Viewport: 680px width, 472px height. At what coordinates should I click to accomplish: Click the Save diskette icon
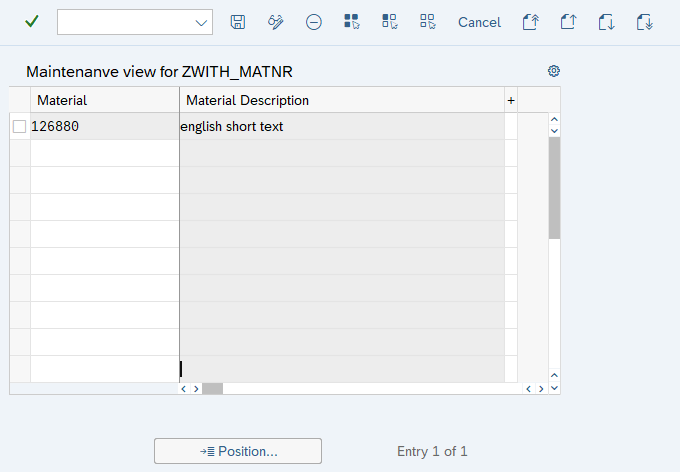point(238,22)
